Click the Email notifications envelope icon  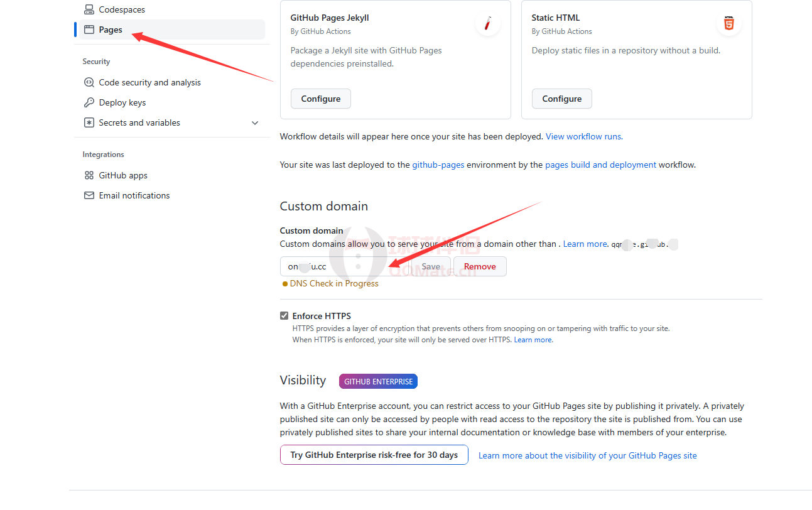[x=89, y=195]
